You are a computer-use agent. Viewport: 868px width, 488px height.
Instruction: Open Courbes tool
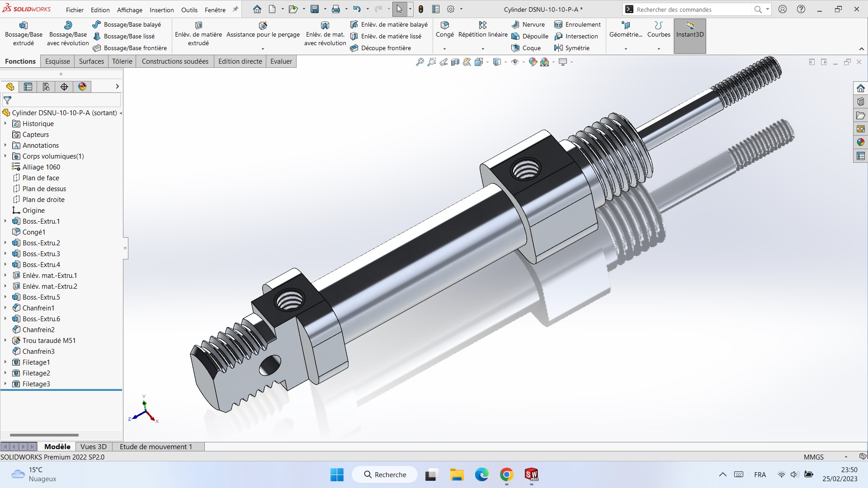pos(659,30)
